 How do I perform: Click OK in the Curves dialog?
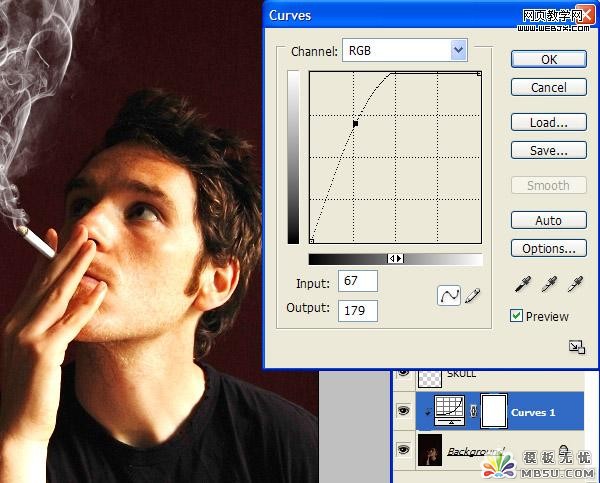(x=548, y=59)
